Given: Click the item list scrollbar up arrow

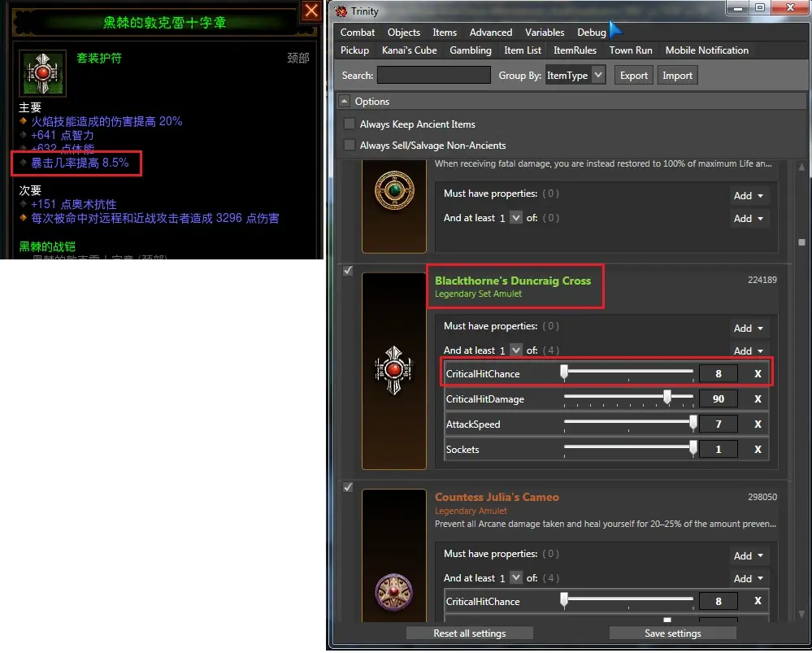Looking at the screenshot, I should pyautogui.click(x=801, y=167).
